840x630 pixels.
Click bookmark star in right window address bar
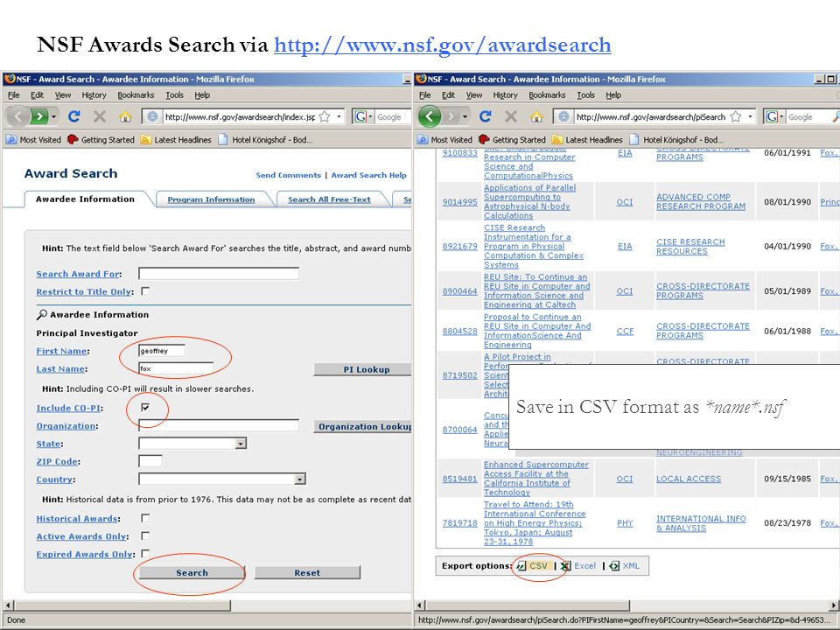[736, 116]
